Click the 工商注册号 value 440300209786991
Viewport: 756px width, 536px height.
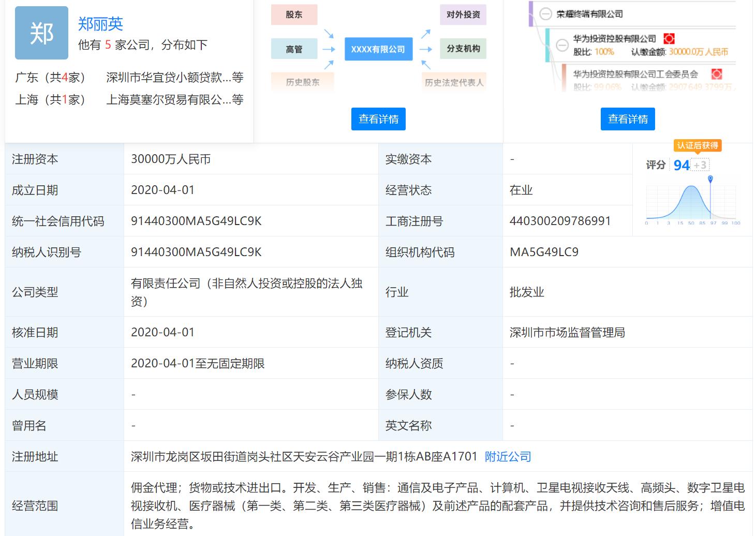pos(560,221)
